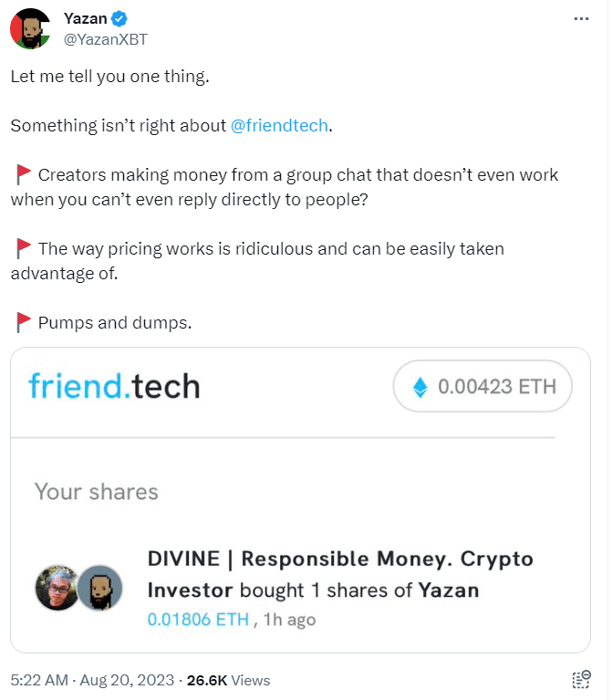Click the icon right of the Views count
The height and width of the screenshot is (700, 612).
pos(581,680)
